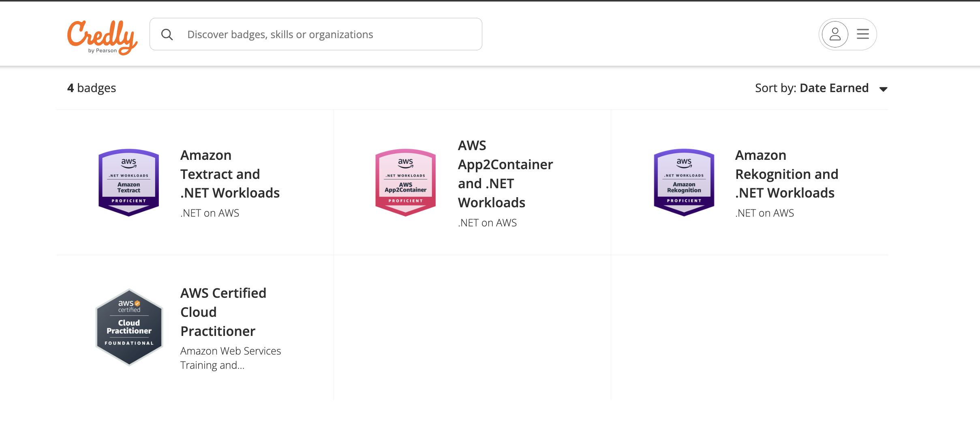Click .NET on AWS under App2Container badge
The height and width of the screenshot is (443, 980).
(x=488, y=223)
